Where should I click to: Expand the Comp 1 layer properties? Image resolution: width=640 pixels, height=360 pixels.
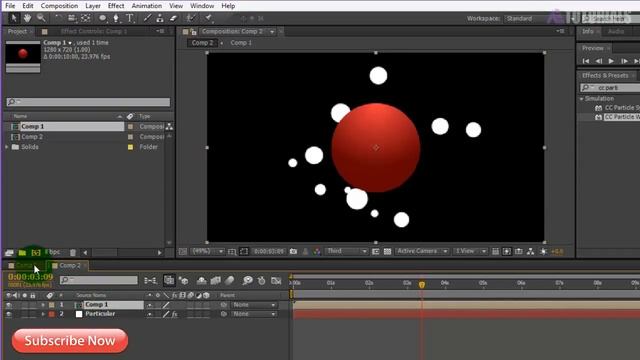pyautogui.click(x=43, y=305)
